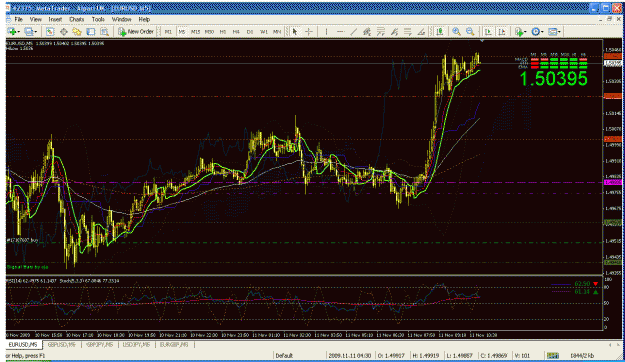
Task: Switch to the M15 timeframe
Action: click(x=195, y=31)
